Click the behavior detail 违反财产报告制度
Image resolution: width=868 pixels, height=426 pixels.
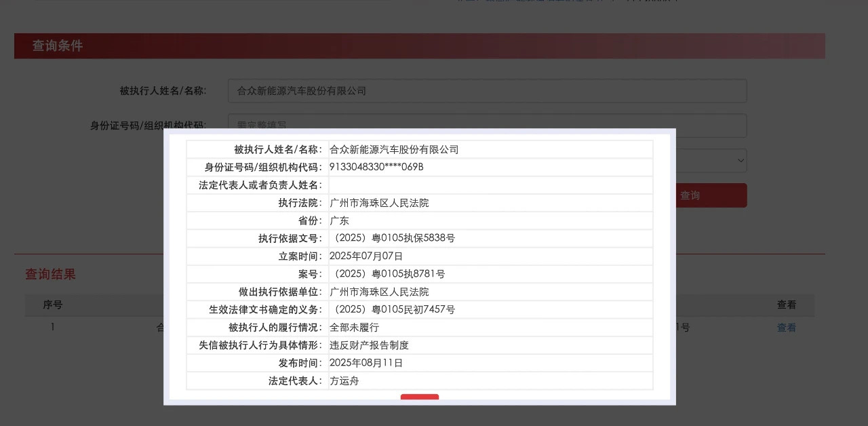[x=369, y=345]
